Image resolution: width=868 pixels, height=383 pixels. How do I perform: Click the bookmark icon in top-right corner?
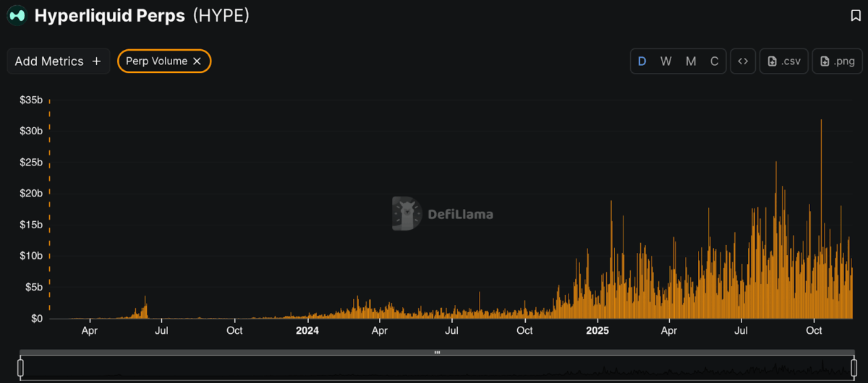(x=856, y=16)
